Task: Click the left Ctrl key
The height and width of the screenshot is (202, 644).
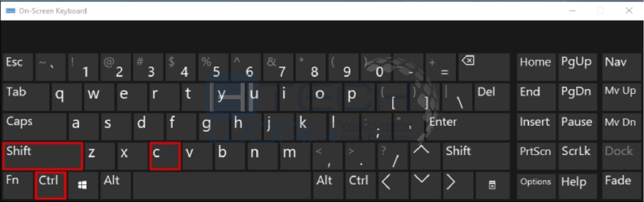Action: tap(50, 185)
